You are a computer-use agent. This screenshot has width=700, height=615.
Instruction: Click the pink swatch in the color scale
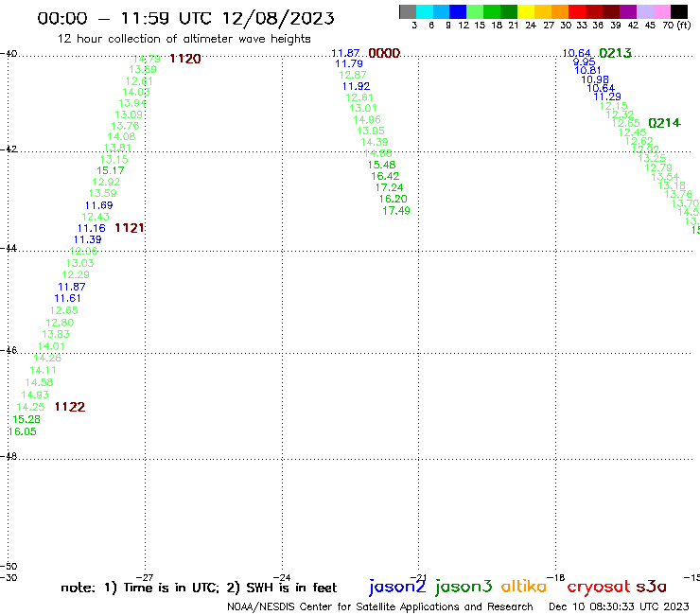point(661,11)
